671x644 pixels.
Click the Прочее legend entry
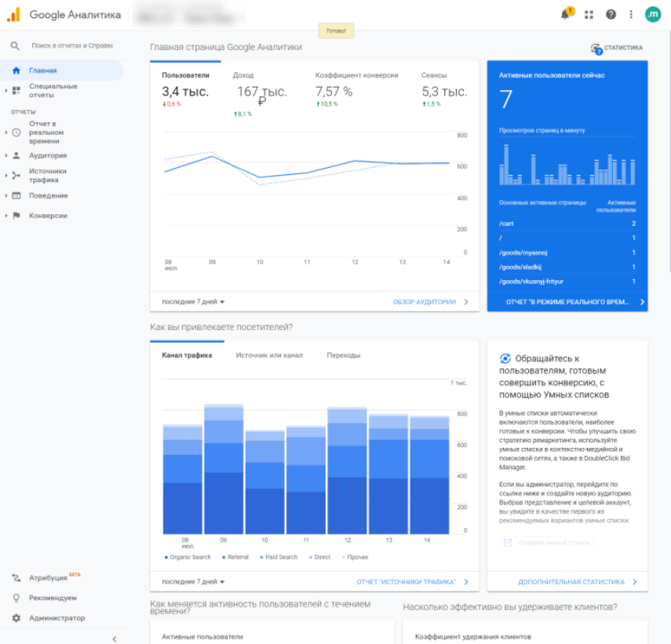(x=355, y=557)
